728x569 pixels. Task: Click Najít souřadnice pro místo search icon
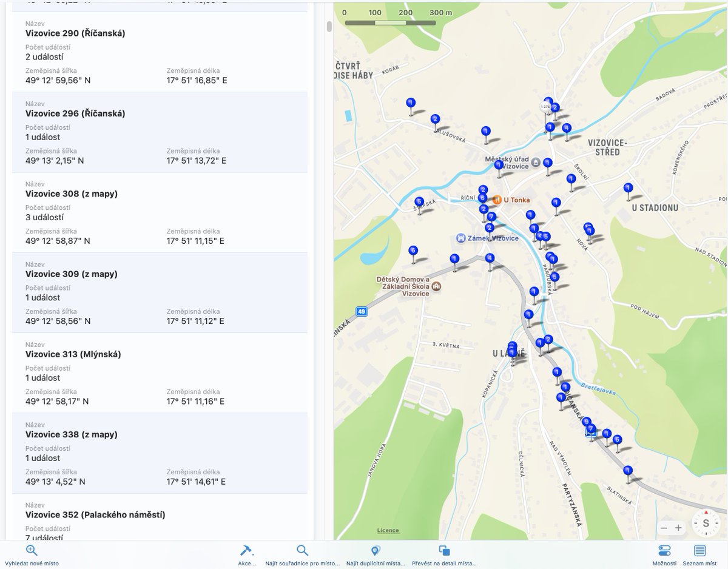click(302, 550)
